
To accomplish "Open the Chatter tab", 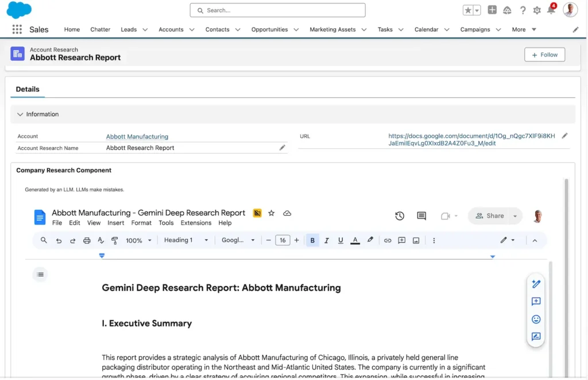I will [100, 29].
